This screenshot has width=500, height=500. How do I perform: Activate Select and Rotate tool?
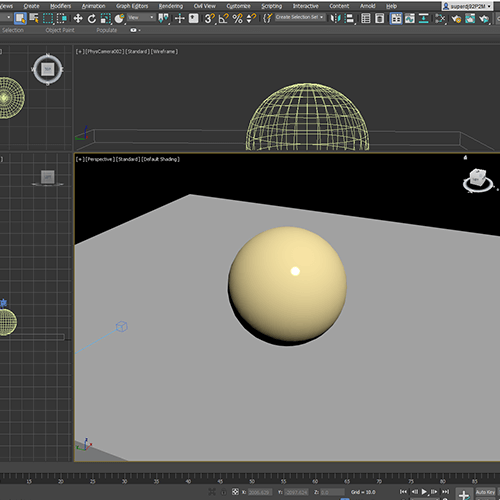[x=92, y=18]
